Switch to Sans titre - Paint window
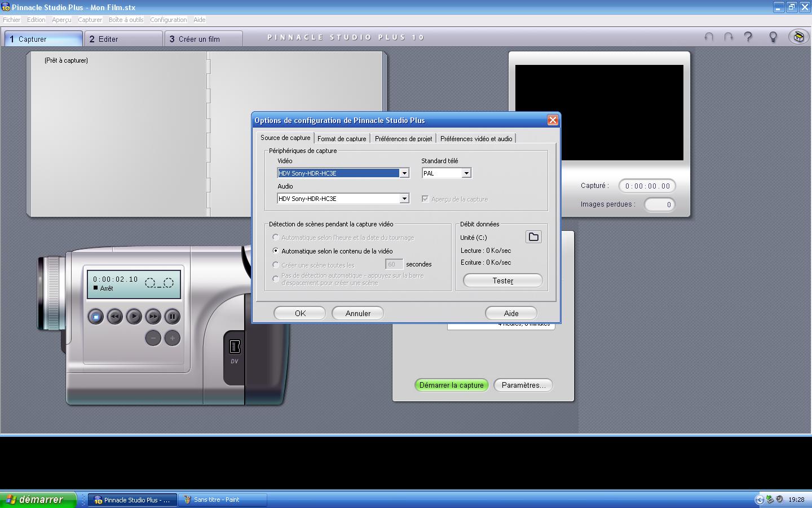This screenshot has width=812, height=508. pyautogui.click(x=223, y=500)
